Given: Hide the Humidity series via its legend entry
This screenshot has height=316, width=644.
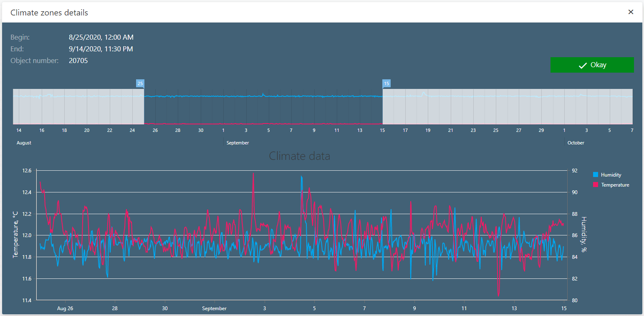Looking at the screenshot, I should (x=611, y=174).
